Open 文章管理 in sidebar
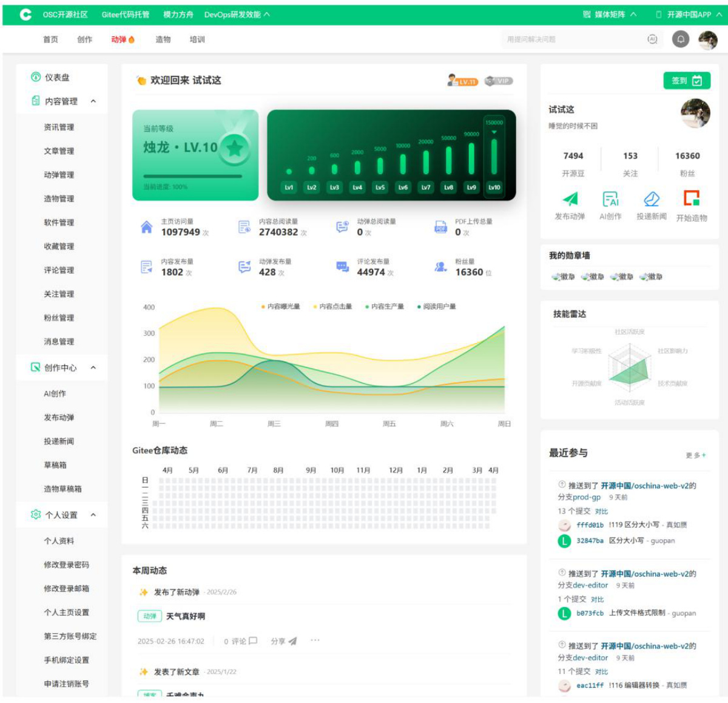Viewport: 728px width, 703px height. pyautogui.click(x=59, y=151)
